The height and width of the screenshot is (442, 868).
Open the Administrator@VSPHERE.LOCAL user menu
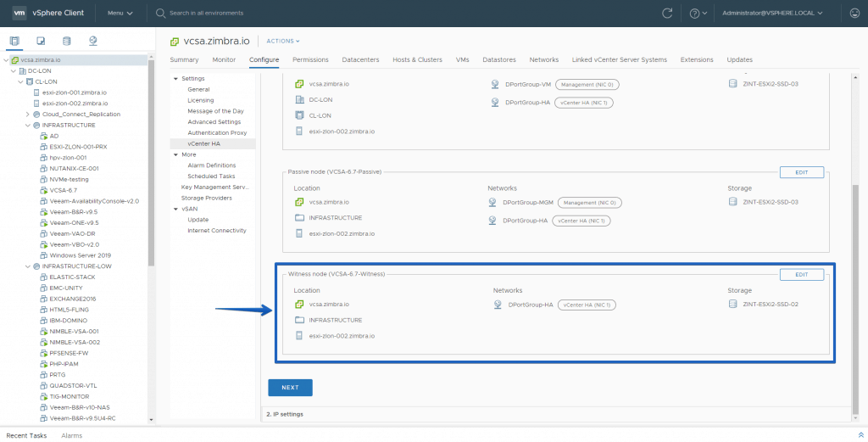point(772,13)
